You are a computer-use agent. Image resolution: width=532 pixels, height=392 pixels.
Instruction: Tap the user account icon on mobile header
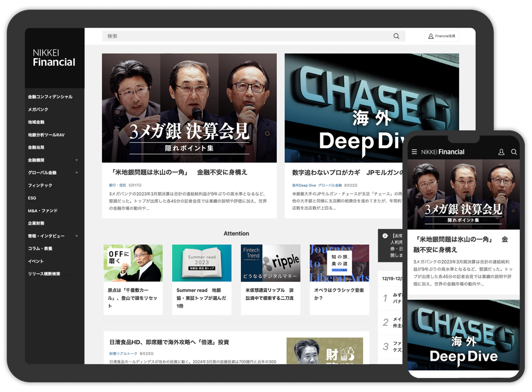[501, 152]
